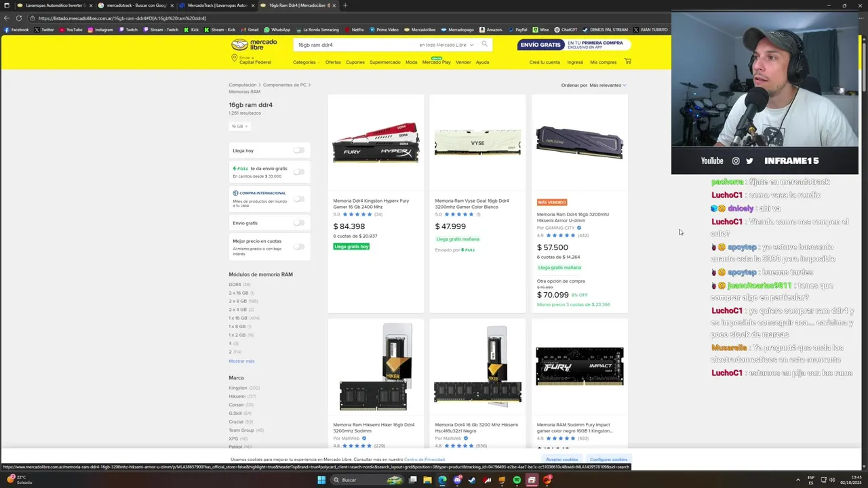Switch to Lavarropas Automático Inverter tab

(x=54, y=5)
